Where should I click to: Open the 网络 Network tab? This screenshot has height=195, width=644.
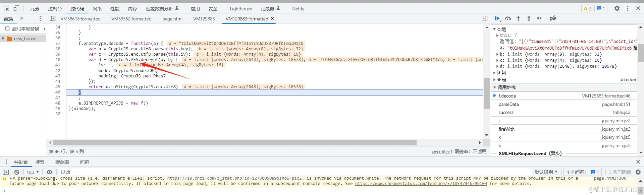97,9
